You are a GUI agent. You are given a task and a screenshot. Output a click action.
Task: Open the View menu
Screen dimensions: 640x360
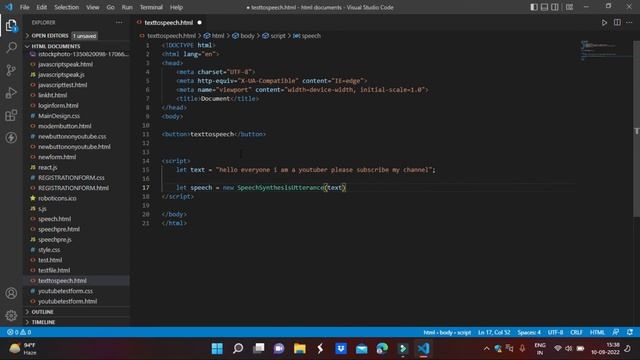[x=93, y=7]
